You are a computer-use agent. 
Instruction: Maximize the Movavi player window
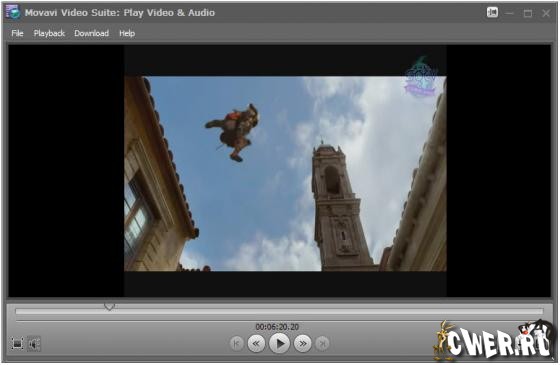point(528,13)
